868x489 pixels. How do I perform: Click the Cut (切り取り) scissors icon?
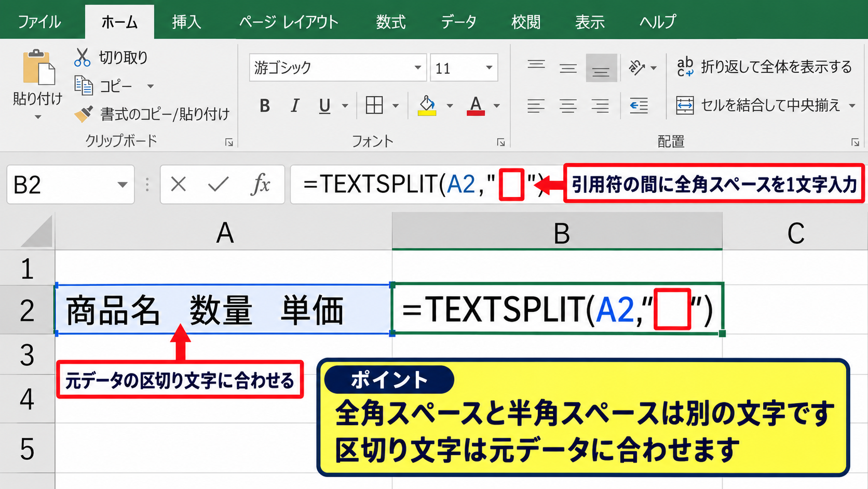click(x=82, y=57)
